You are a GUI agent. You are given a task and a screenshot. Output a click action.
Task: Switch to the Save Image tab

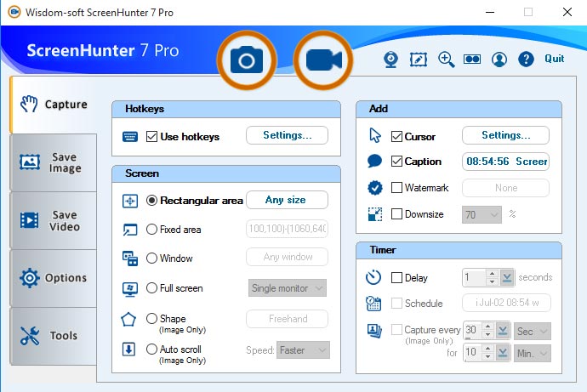coord(54,162)
